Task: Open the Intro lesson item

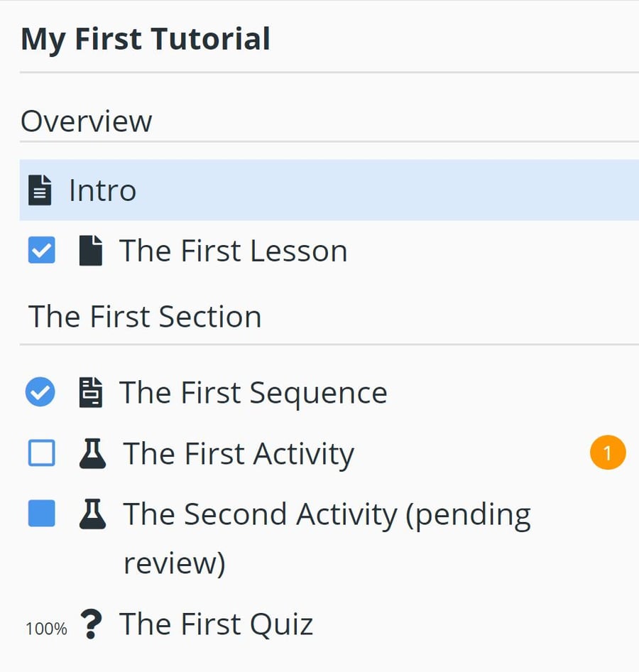Action: (102, 190)
